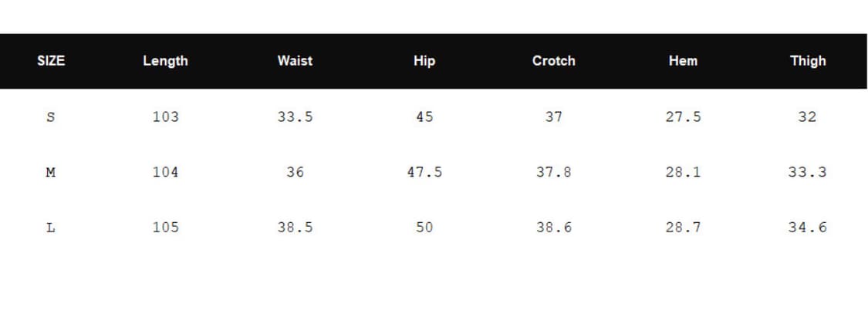Click the length value 105

coord(166,228)
